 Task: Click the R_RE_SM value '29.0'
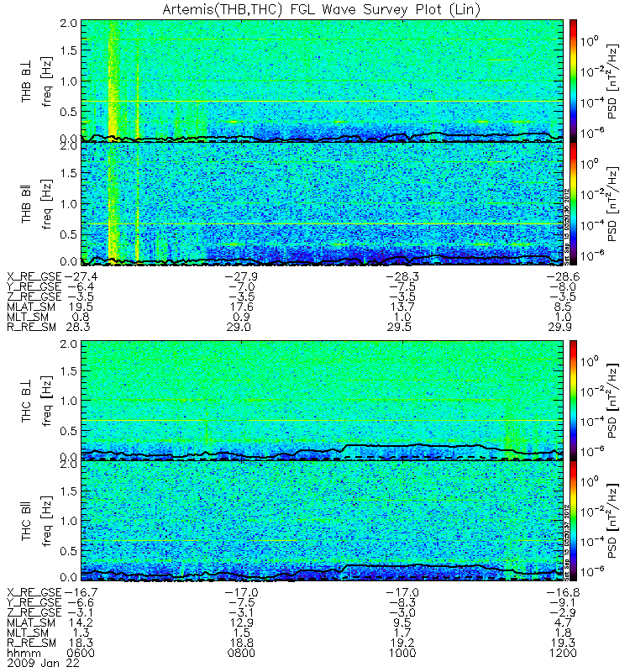coord(239,327)
